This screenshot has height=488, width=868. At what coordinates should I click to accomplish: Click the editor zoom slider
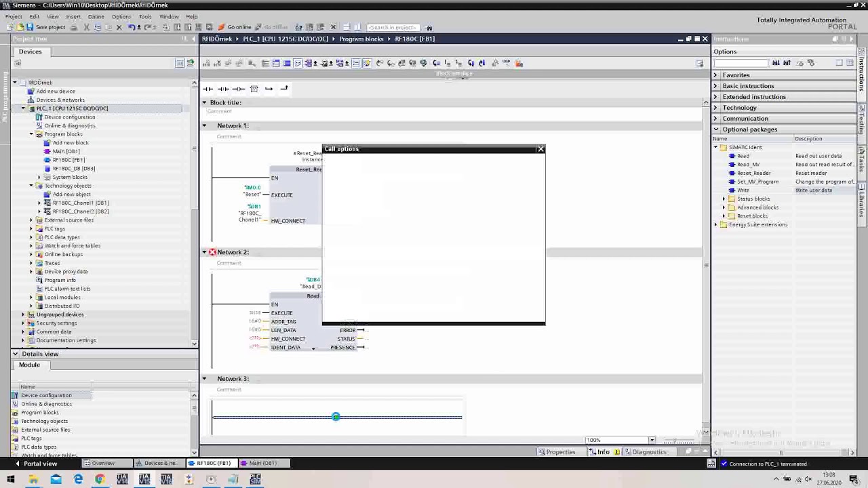click(x=678, y=441)
